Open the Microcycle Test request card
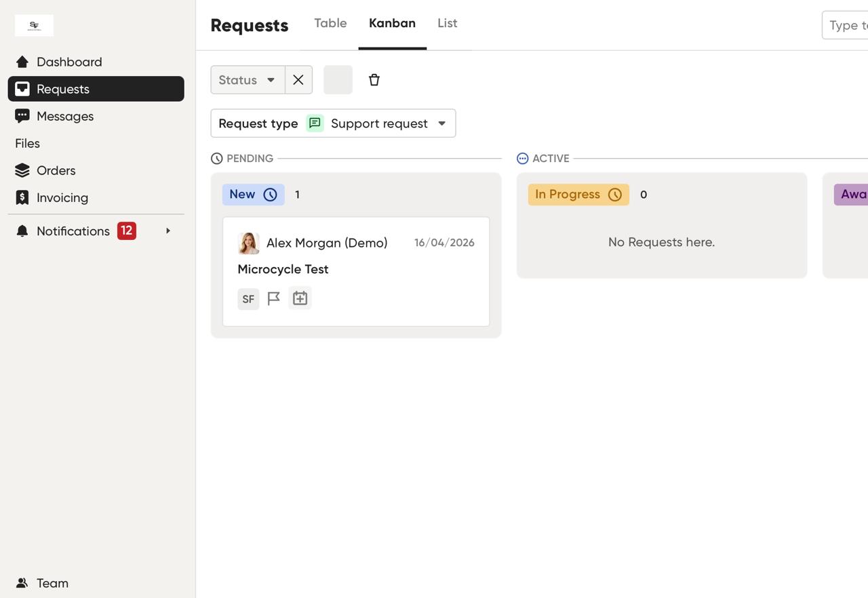The image size is (868, 598). (356, 272)
